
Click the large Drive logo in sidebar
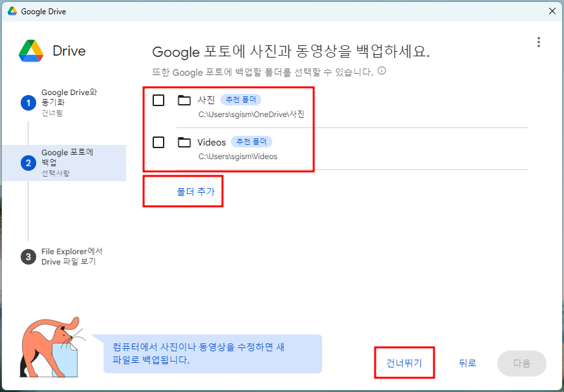click(x=31, y=50)
